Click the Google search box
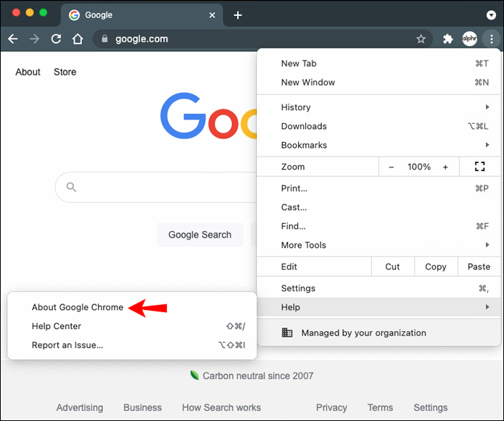The width and height of the screenshot is (504, 421). point(156,187)
